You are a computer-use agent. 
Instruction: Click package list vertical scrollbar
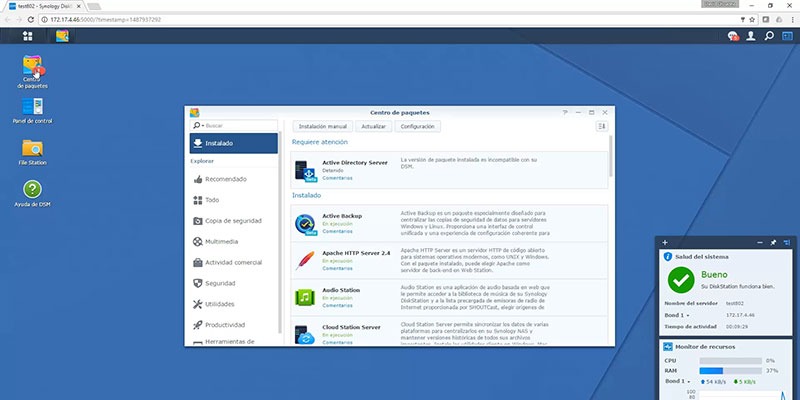(x=611, y=156)
